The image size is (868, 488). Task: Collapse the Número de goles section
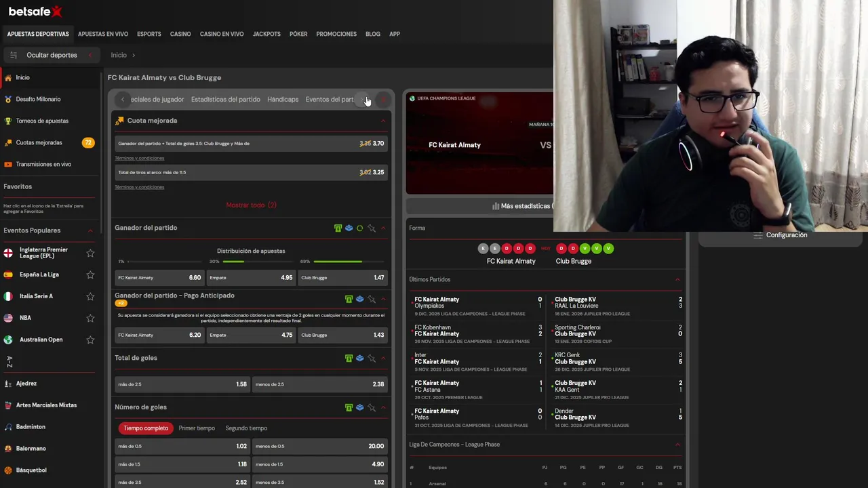click(383, 408)
